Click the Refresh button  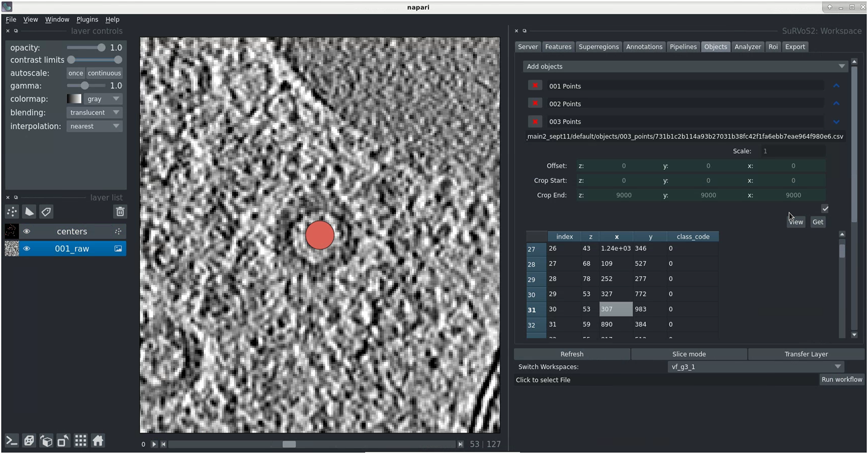[572, 354]
